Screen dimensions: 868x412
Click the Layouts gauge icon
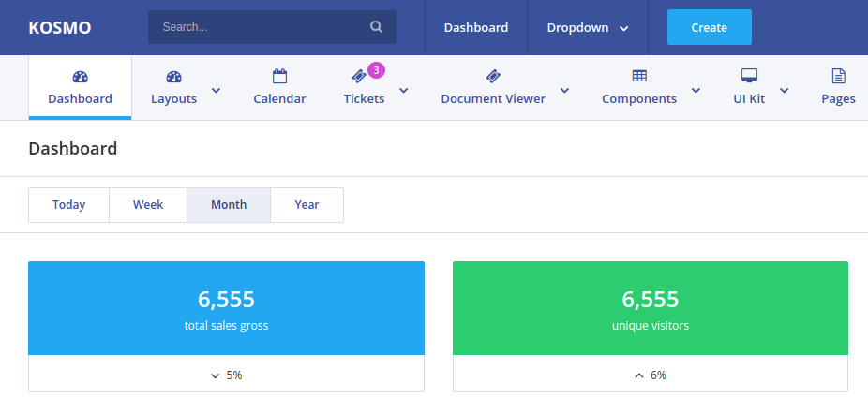173,77
